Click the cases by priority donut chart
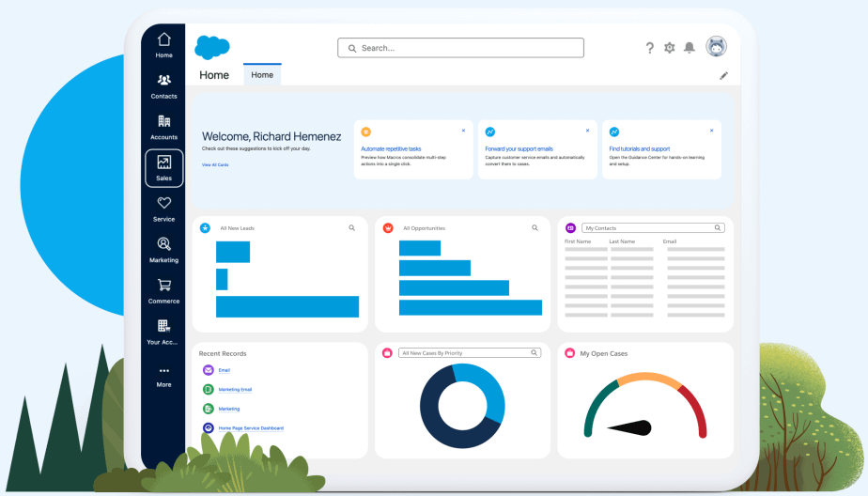Image resolution: width=868 pixels, height=496 pixels. tap(462, 406)
